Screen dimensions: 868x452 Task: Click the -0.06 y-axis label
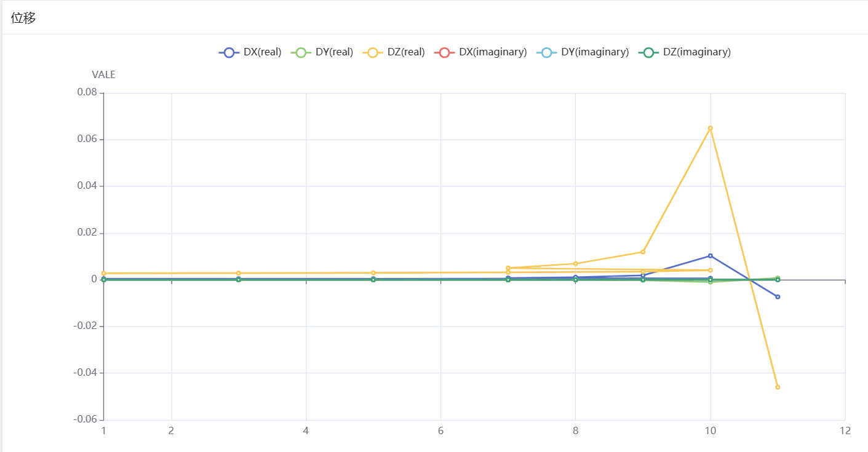pyautogui.click(x=86, y=419)
